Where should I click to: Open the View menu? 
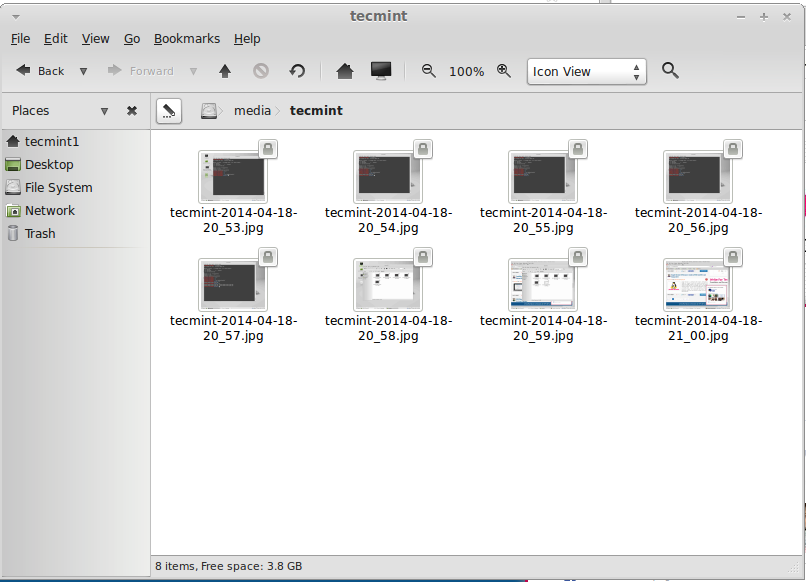tap(95, 39)
